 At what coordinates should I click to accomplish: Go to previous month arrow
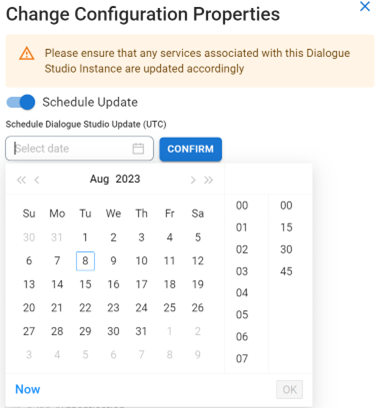click(x=37, y=180)
